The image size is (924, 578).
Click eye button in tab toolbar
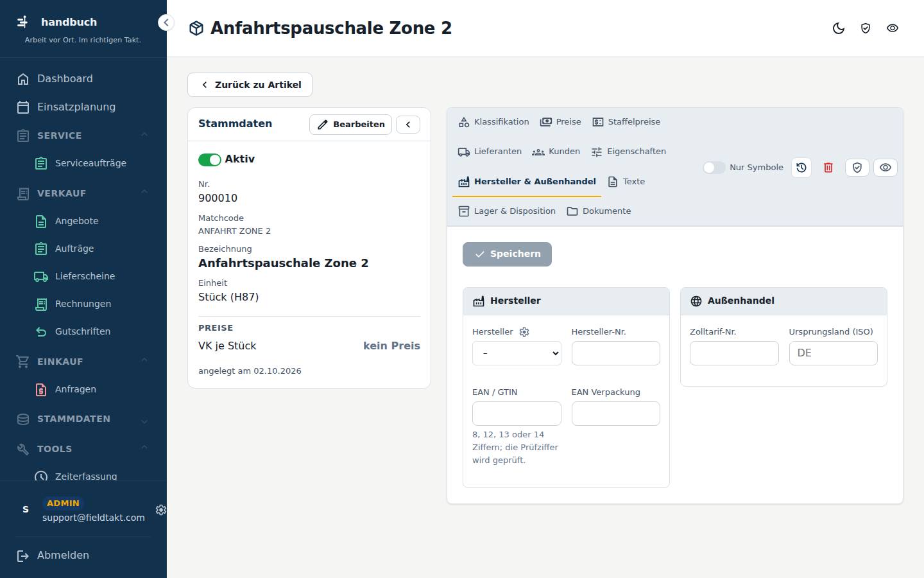[x=886, y=168]
